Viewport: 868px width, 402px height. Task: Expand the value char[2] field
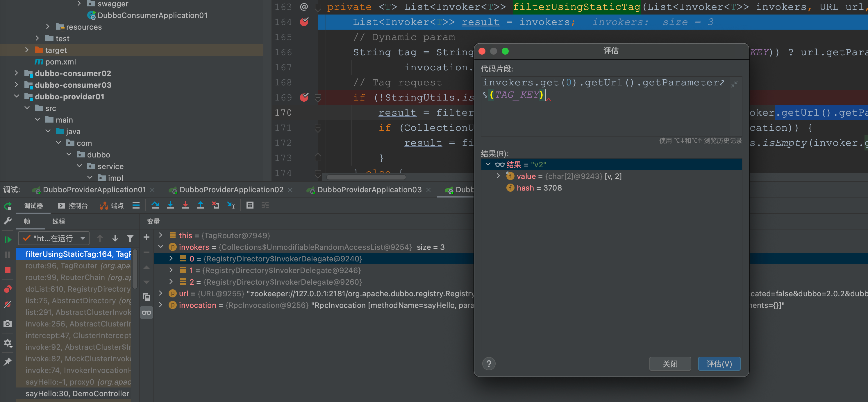[498, 176]
